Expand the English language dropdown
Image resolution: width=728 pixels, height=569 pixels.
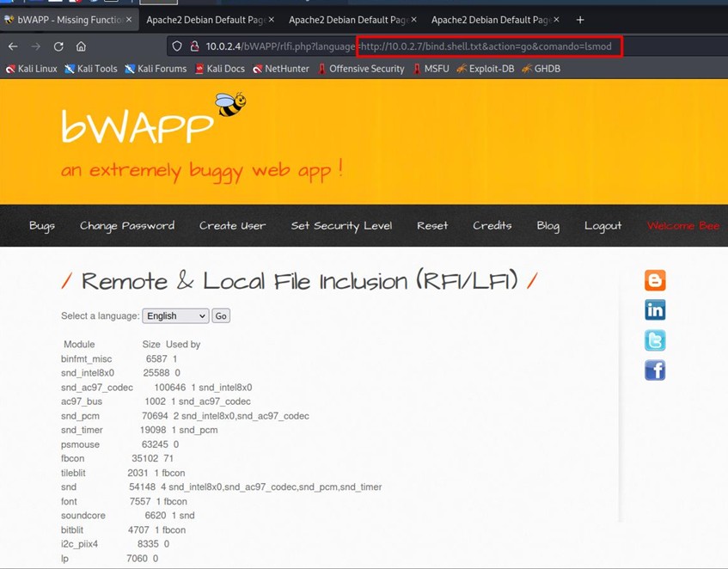pyautogui.click(x=175, y=316)
